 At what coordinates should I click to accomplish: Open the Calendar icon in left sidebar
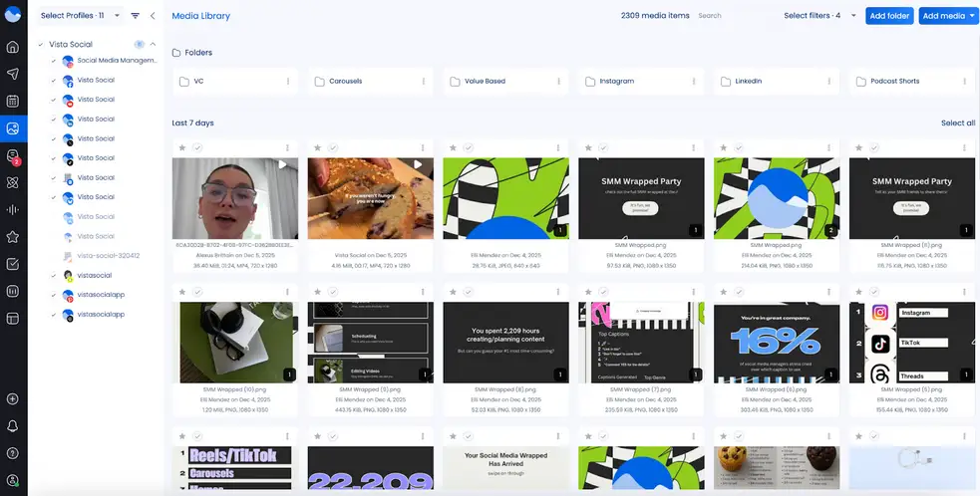pos(13,101)
